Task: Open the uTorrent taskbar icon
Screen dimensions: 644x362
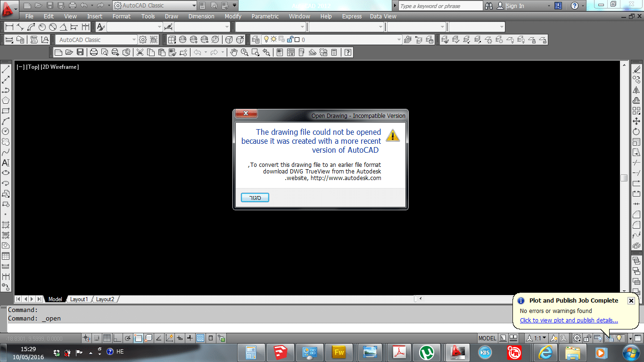Action: pyautogui.click(x=427, y=352)
